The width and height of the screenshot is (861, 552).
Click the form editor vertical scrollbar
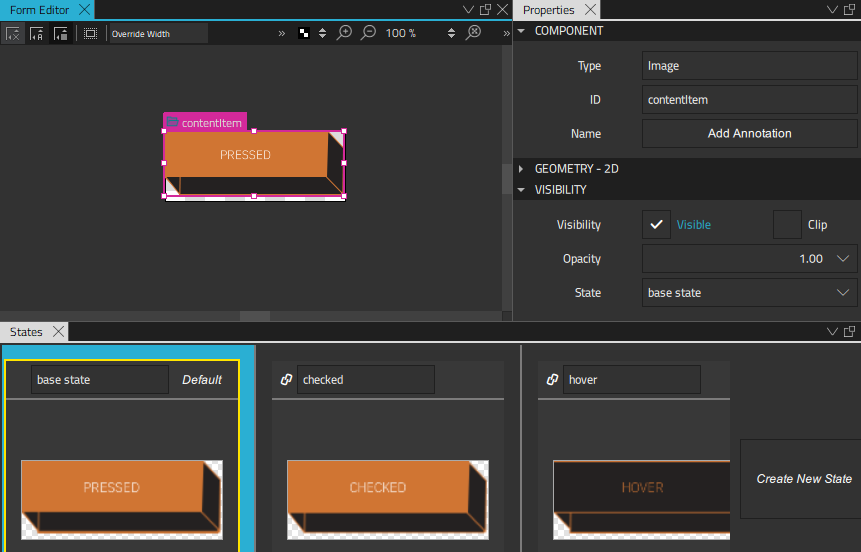[507, 179]
